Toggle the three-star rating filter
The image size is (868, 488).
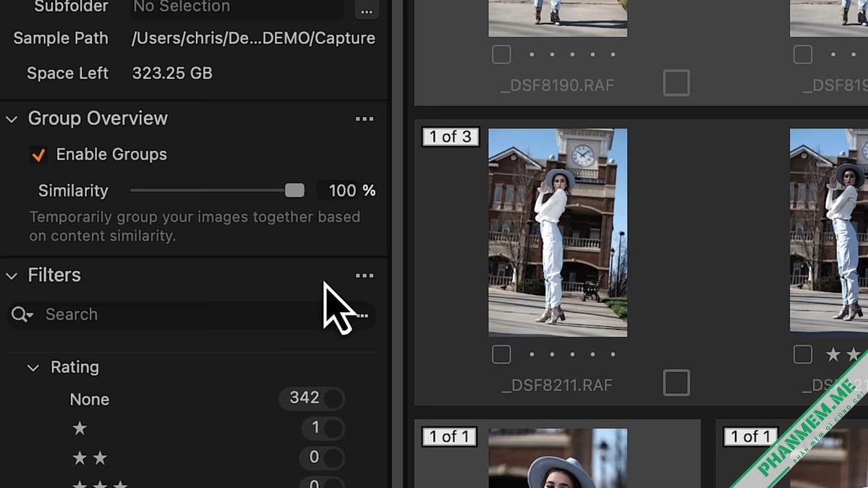[x=322, y=483]
